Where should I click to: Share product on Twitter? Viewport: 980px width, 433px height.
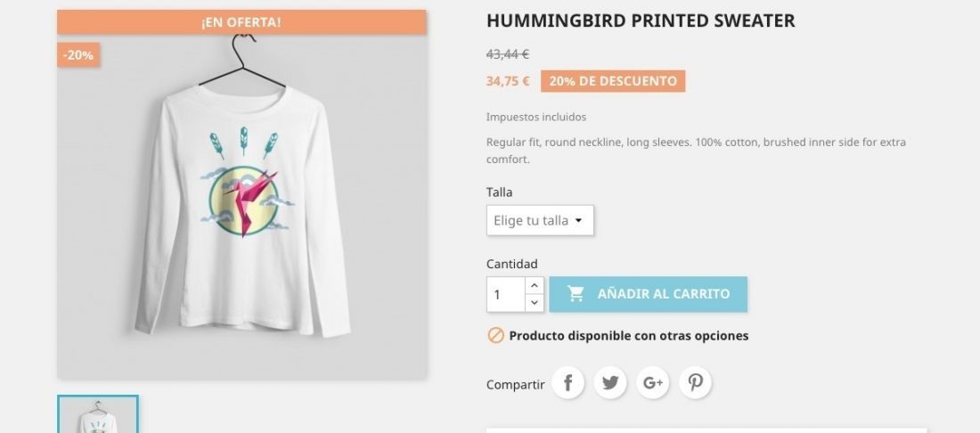click(610, 383)
